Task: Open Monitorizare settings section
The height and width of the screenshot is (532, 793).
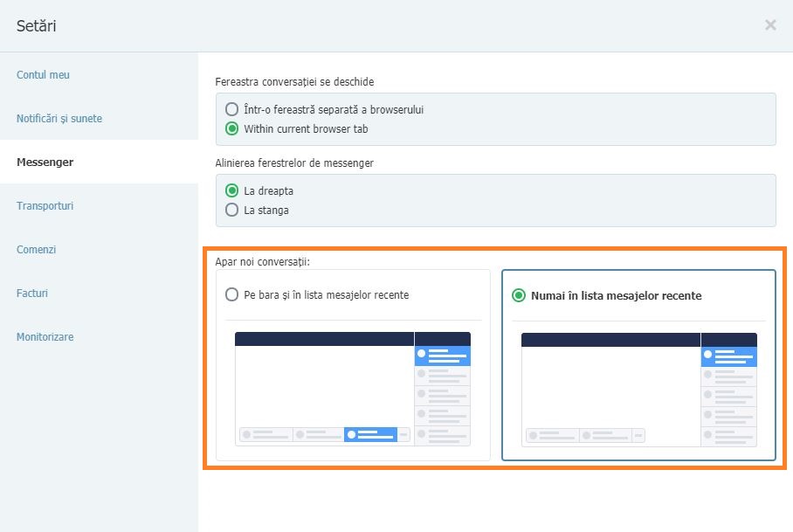Action: 45,336
